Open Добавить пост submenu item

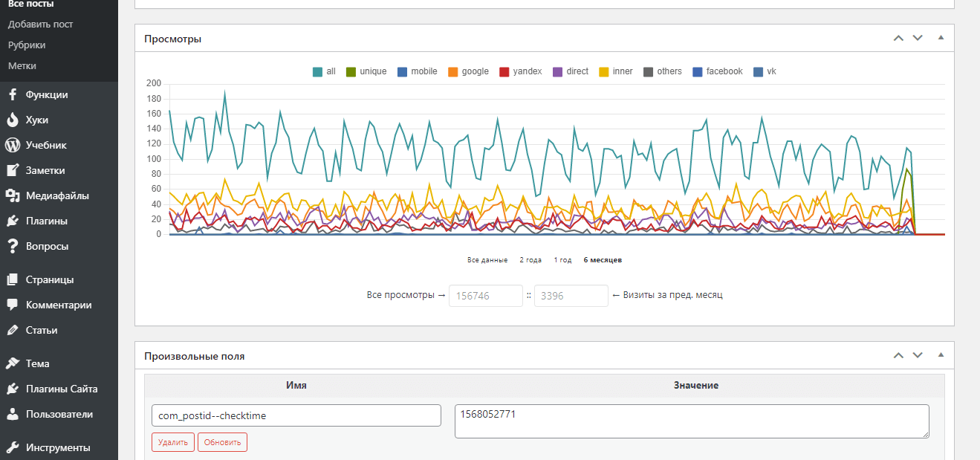pos(40,25)
